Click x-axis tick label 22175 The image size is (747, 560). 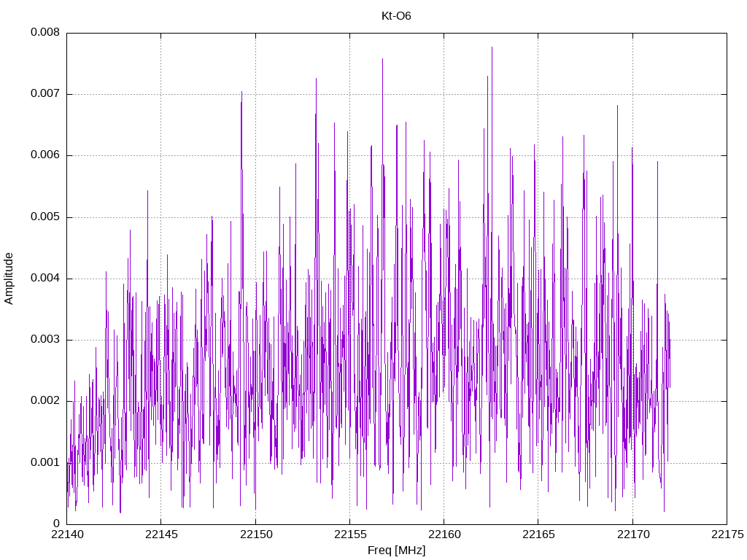[727, 534]
